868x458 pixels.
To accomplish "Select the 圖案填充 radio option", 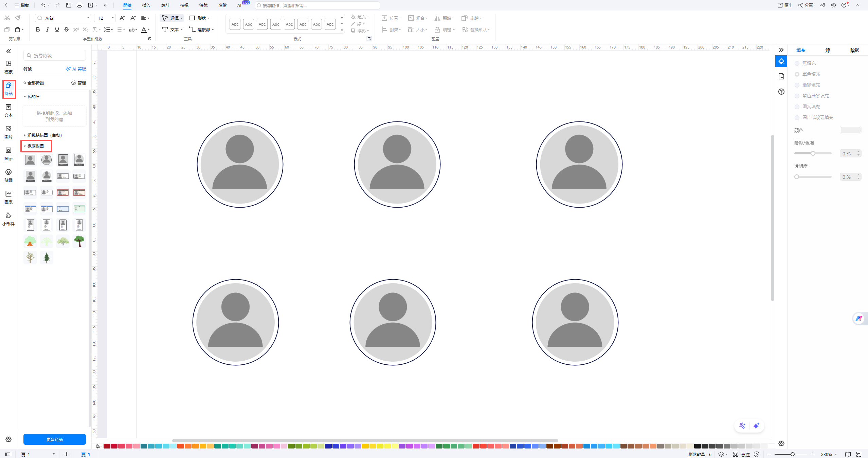I will pos(797,107).
